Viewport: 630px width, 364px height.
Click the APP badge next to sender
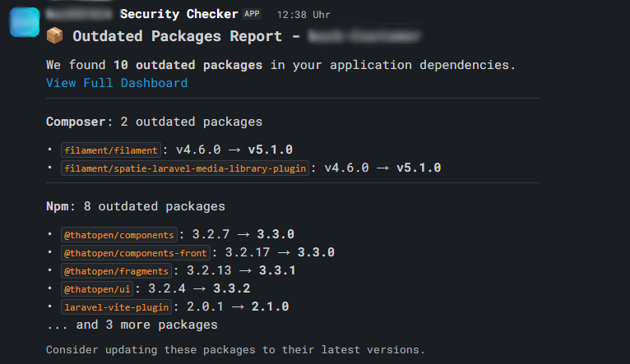click(x=252, y=15)
